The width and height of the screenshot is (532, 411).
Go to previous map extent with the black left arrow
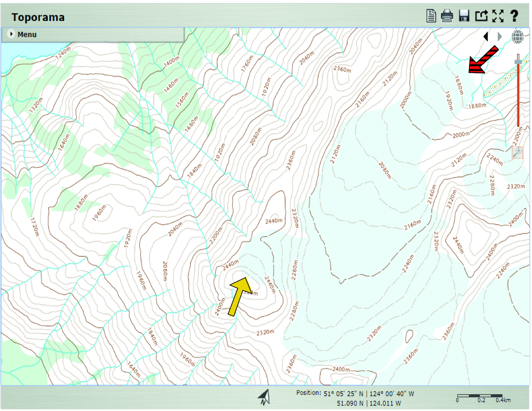coord(486,37)
